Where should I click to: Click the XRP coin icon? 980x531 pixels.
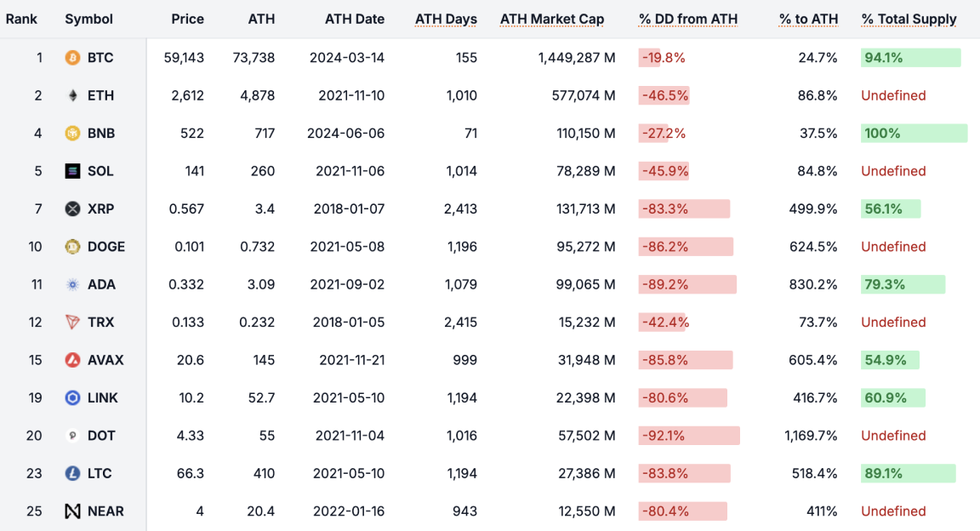71,208
